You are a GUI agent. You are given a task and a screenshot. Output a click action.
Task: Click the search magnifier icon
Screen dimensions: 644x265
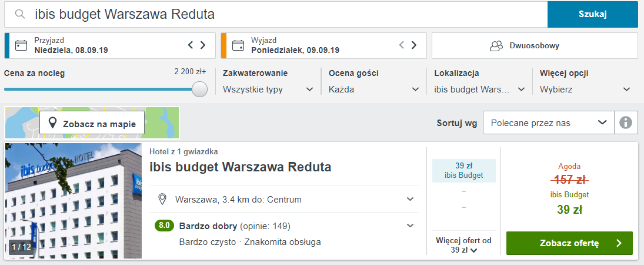pyautogui.click(x=19, y=14)
